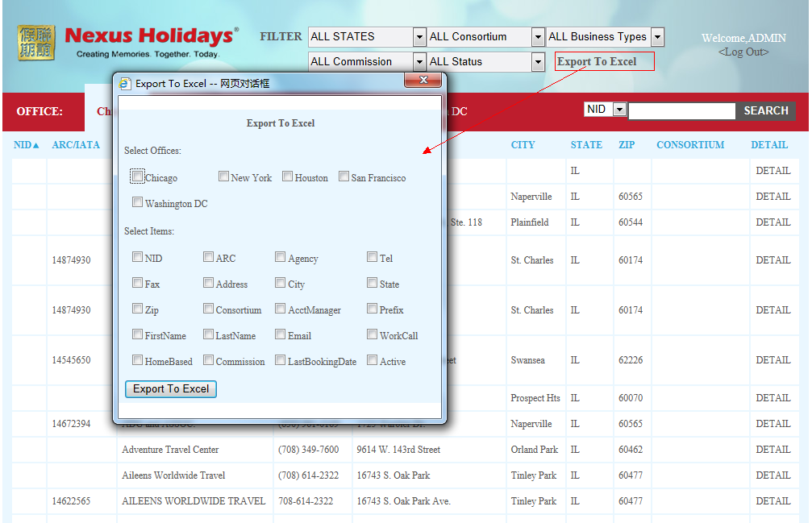Open DETAIL for Swansea row

pos(773,360)
